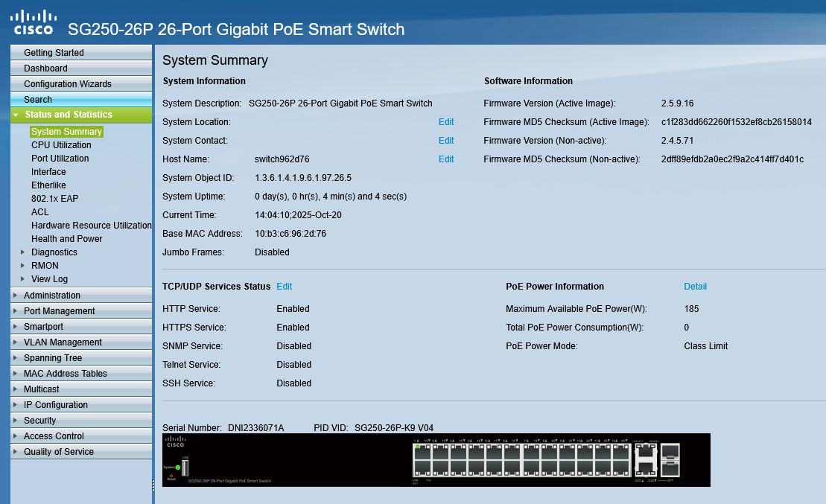The width and height of the screenshot is (826, 504).
Task: Expand the Quality of Service section
Action: pyautogui.click(x=81, y=452)
